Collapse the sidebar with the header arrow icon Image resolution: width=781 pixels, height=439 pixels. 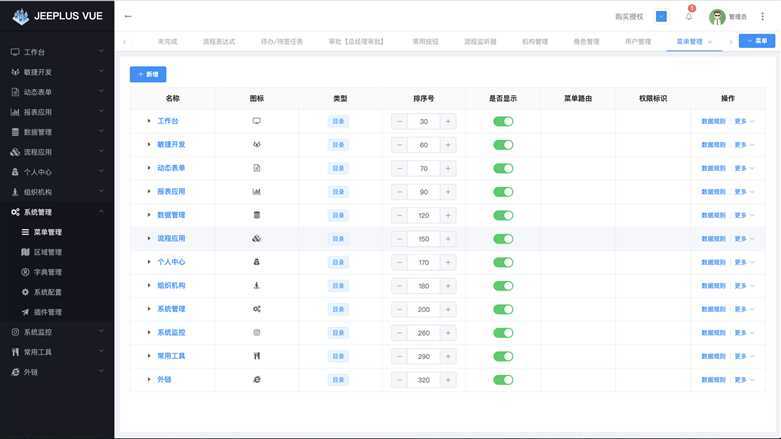(x=128, y=16)
